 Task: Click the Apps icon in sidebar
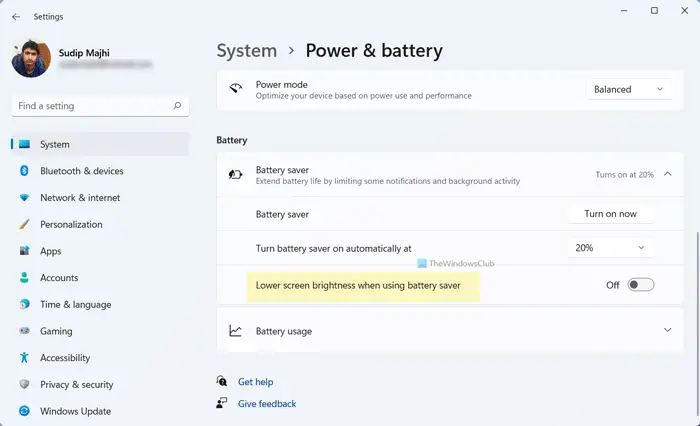pyautogui.click(x=25, y=251)
